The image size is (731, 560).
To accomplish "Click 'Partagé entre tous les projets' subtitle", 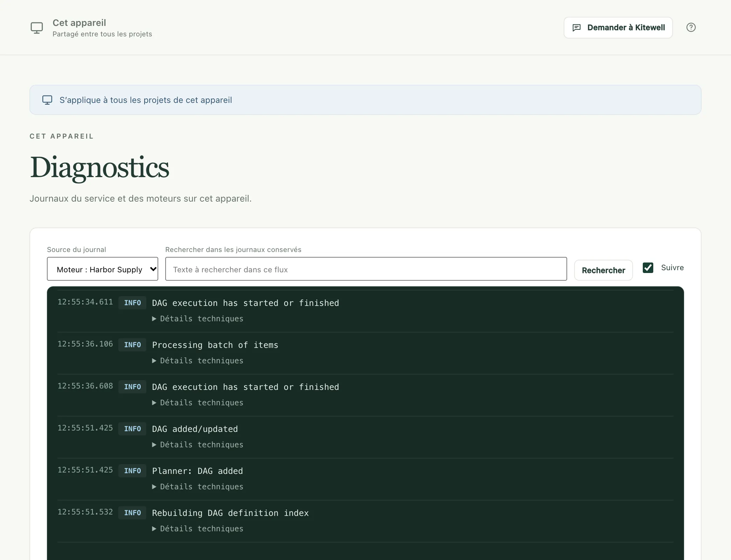I will 102,34.
